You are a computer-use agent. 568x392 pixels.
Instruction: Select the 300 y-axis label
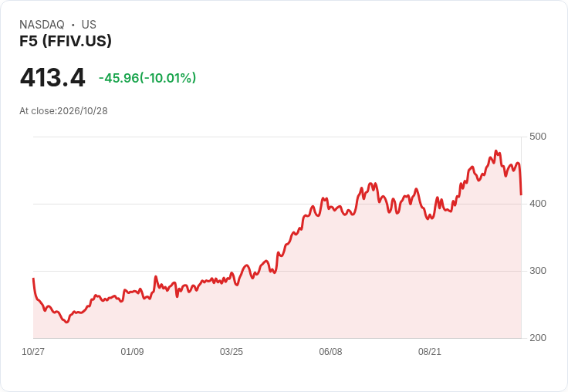coord(538,271)
